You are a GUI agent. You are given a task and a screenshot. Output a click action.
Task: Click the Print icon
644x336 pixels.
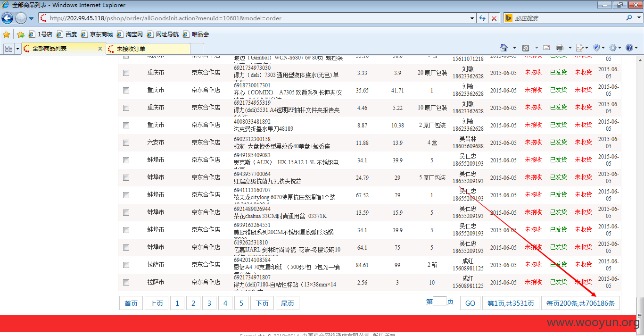coord(560,48)
